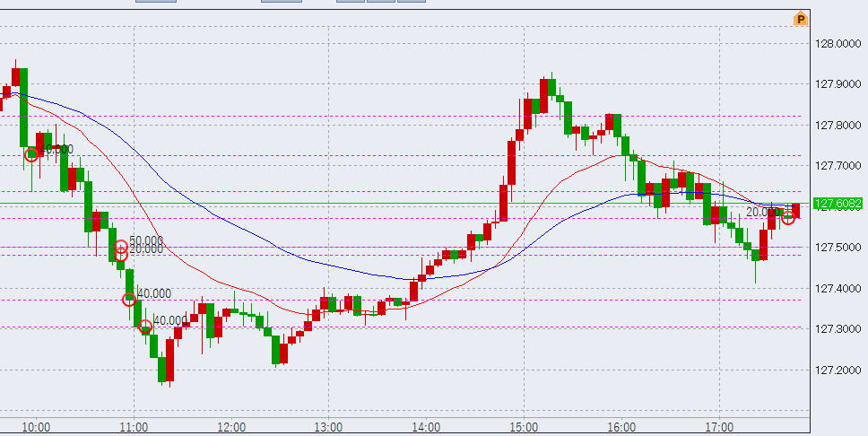Select the 127.8000 label on price scale
This screenshot has width=868, height=436.
click(x=838, y=125)
